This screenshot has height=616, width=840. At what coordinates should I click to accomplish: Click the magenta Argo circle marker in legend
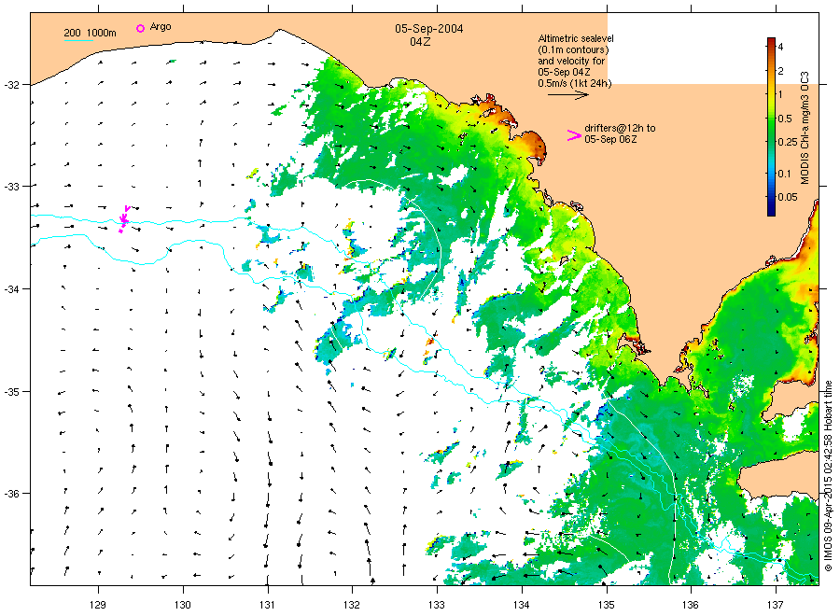[140, 28]
